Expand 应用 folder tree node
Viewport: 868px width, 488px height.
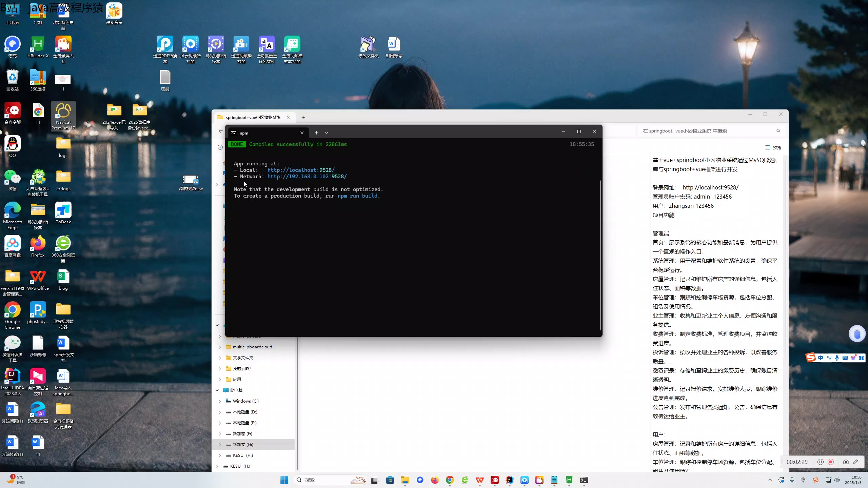click(x=220, y=380)
